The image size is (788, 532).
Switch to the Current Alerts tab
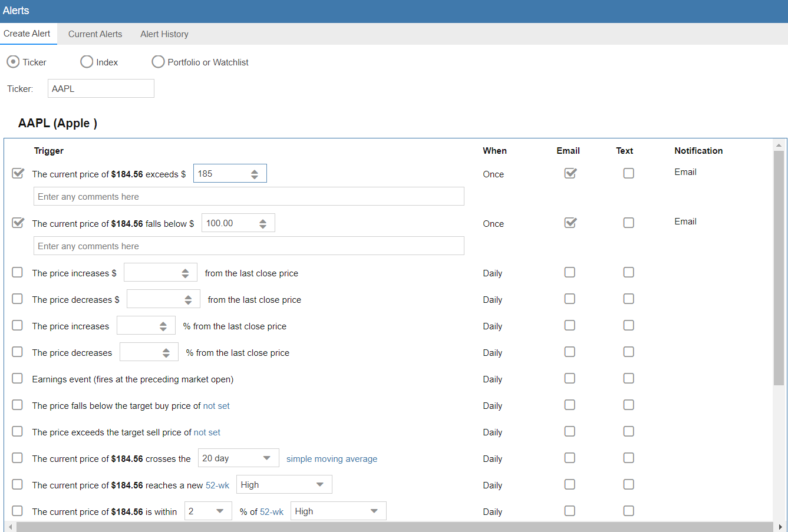(95, 34)
